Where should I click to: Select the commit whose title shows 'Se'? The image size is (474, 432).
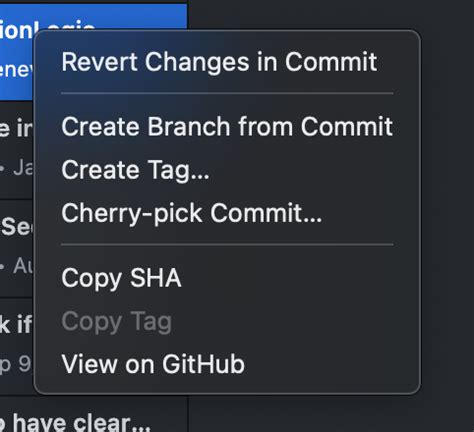point(17,227)
